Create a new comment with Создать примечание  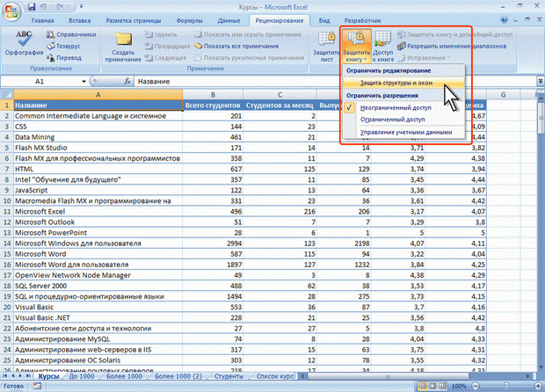tap(123, 47)
